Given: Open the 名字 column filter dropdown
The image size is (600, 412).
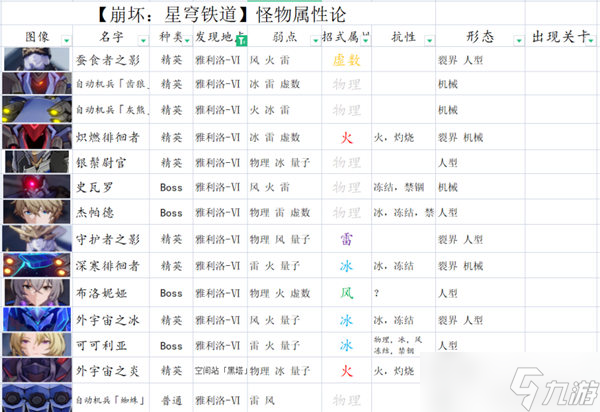Looking at the screenshot, I should point(143,40).
